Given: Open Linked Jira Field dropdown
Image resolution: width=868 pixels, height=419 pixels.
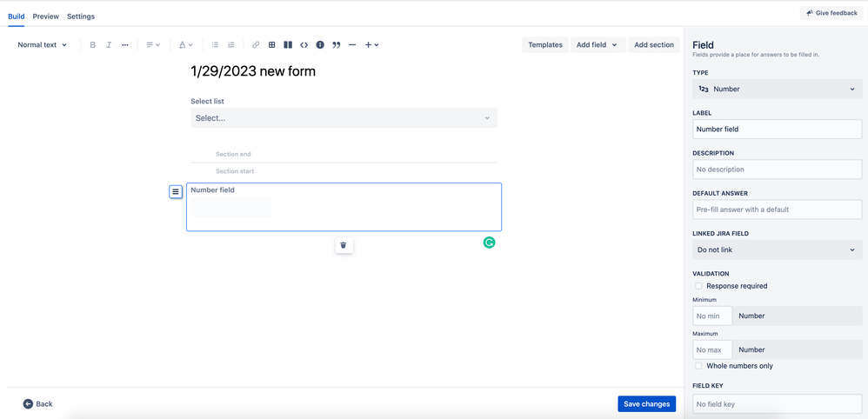Looking at the screenshot, I should [778, 249].
